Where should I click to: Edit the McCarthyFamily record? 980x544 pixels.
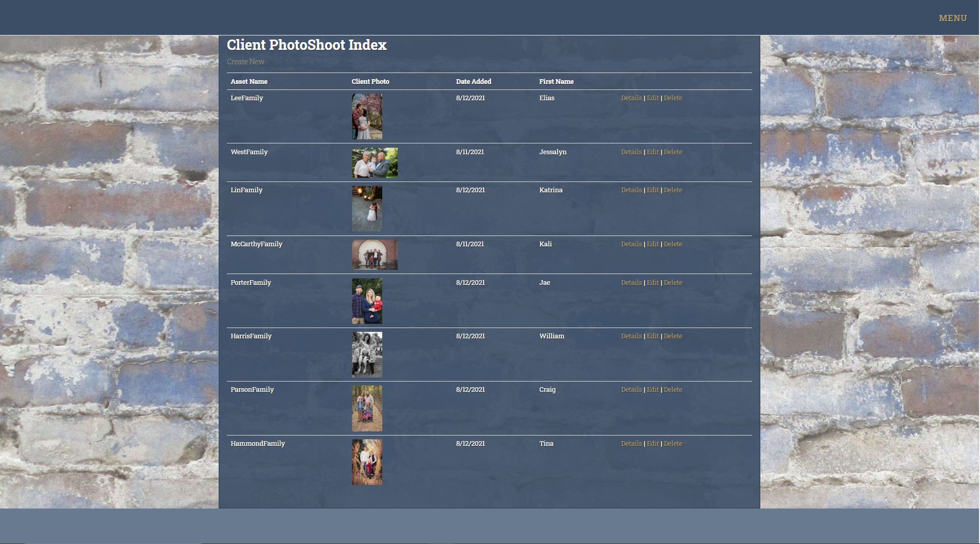[x=652, y=244]
